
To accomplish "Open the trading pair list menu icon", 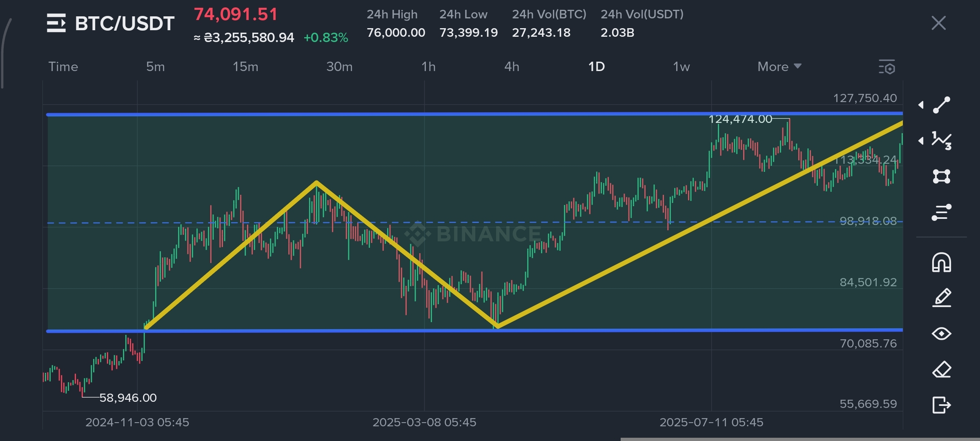I will pyautogui.click(x=56, y=23).
